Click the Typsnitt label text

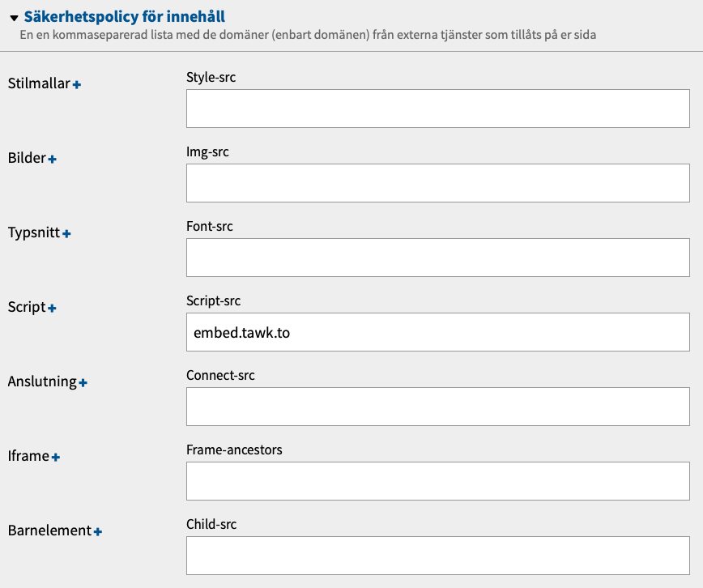coord(34,232)
